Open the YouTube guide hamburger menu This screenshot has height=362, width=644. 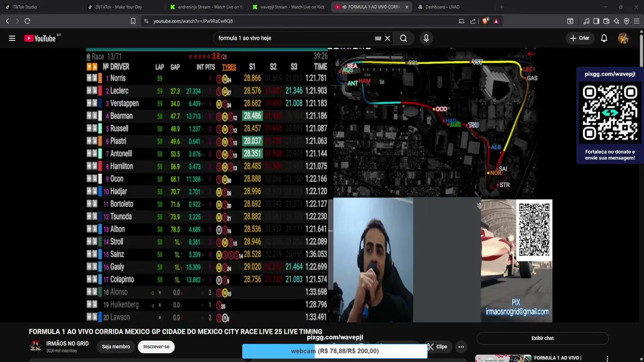tap(12, 38)
